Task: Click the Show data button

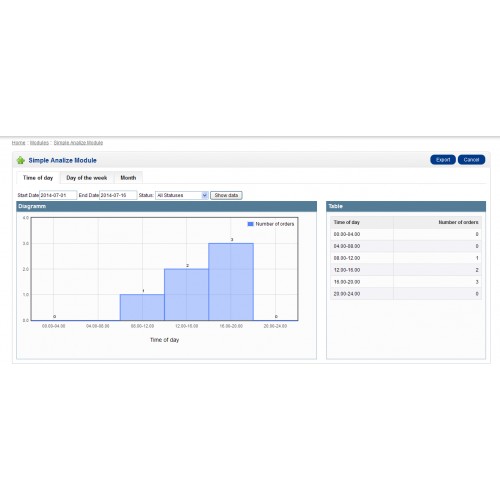Action: [x=226, y=195]
